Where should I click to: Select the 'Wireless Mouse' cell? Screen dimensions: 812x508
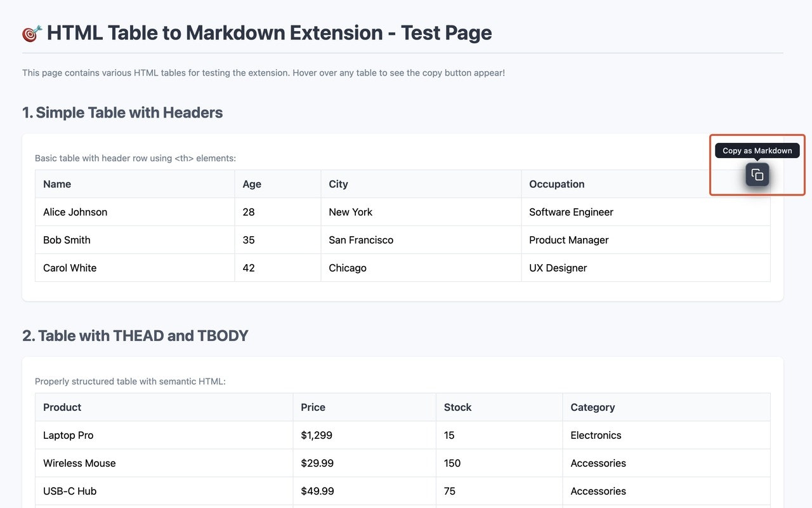(164, 463)
